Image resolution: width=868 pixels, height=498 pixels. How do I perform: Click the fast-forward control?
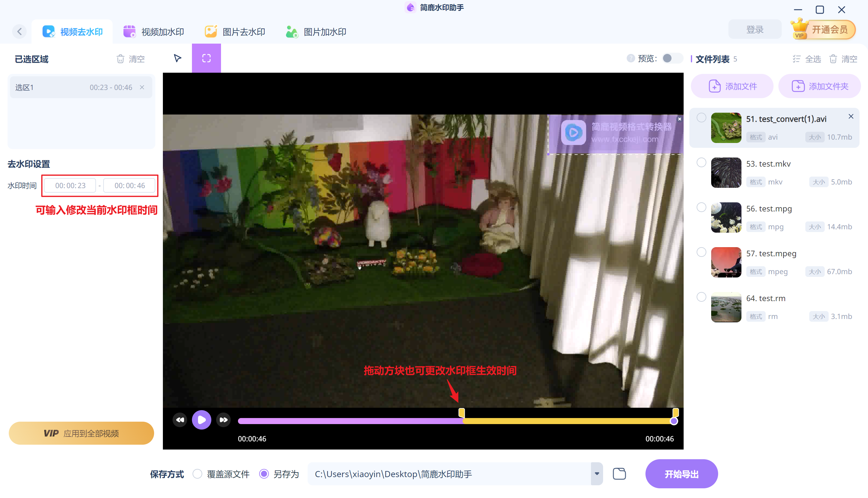pos(223,420)
